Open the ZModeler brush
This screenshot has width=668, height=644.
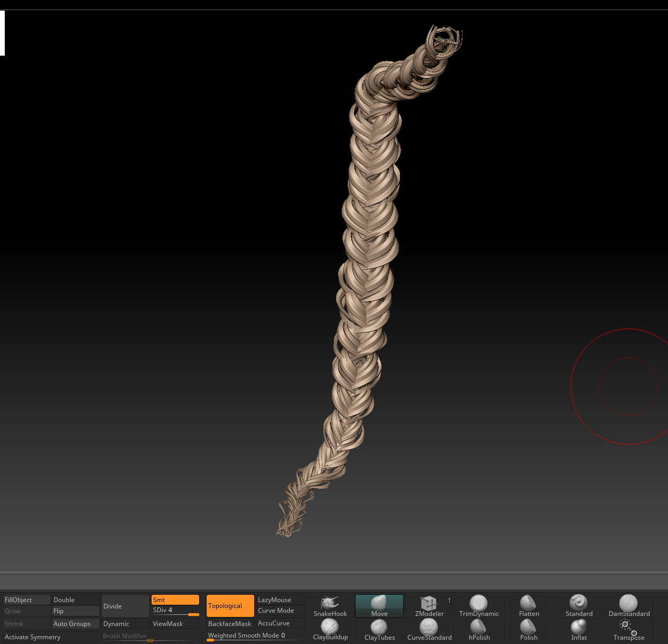[429, 606]
